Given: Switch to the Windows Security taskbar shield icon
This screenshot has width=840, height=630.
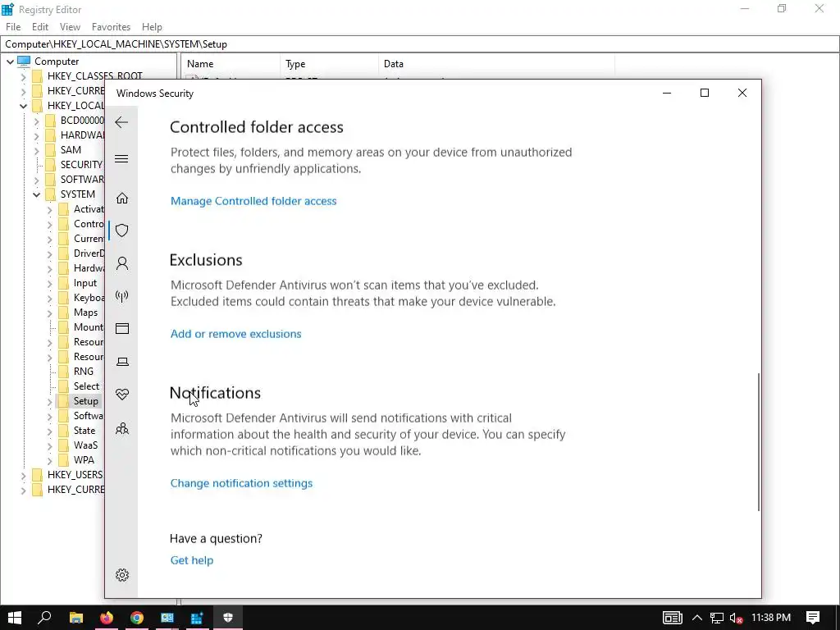Looking at the screenshot, I should 228,618.
